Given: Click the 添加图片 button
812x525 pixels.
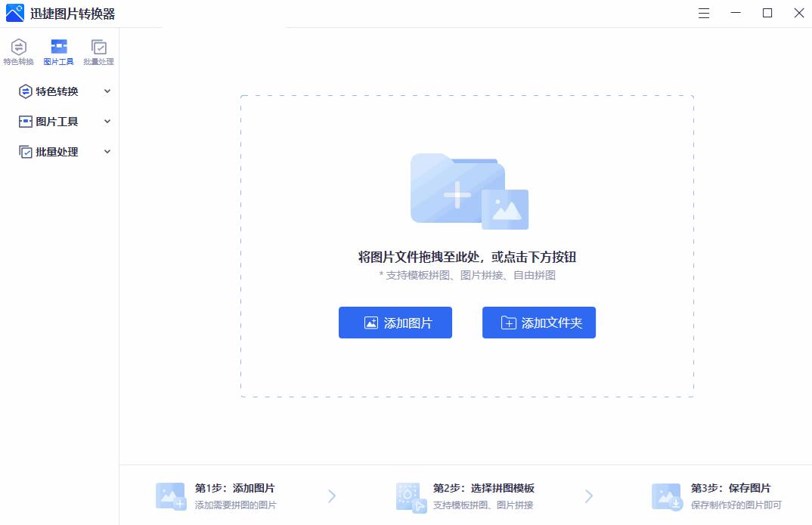Looking at the screenshot, I should tap(395, 323).
